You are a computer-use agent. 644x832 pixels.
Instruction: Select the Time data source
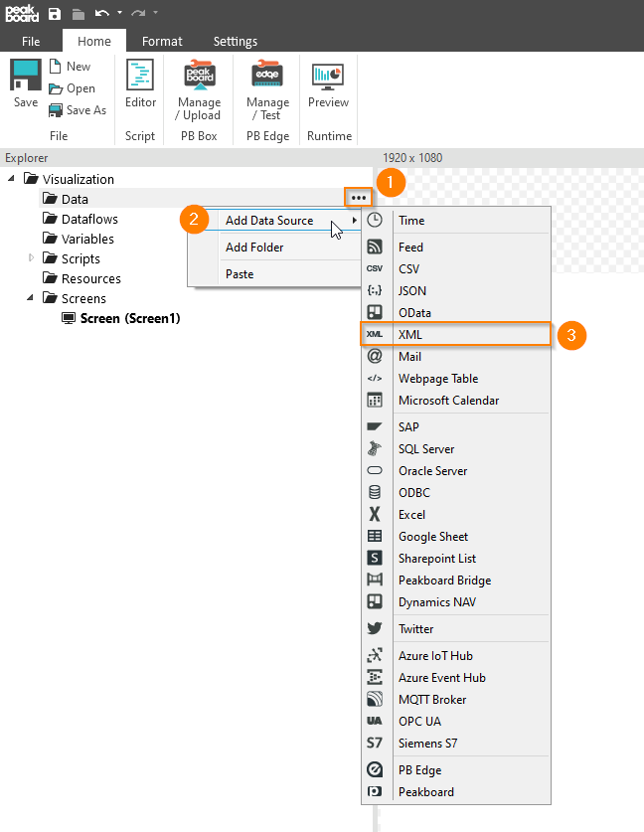click(x=456, y=221)
